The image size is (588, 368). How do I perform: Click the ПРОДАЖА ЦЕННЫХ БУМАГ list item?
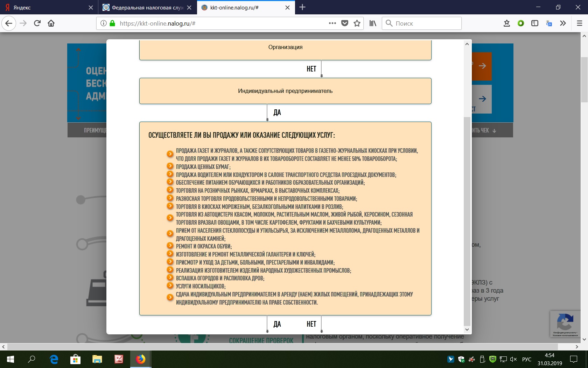coord(203,167)
